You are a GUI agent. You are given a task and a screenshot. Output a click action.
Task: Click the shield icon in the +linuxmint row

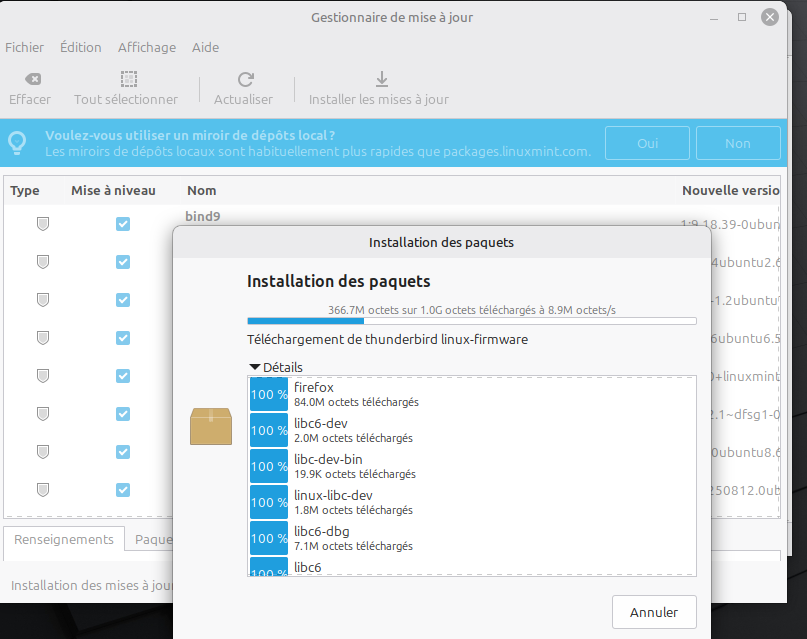[x=43, y=376]
